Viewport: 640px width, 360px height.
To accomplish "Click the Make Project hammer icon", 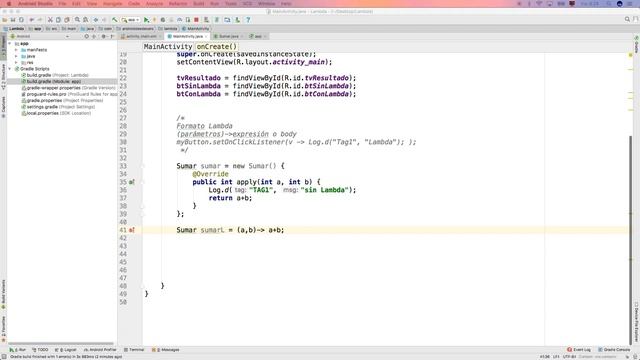I will click(115, 20).
